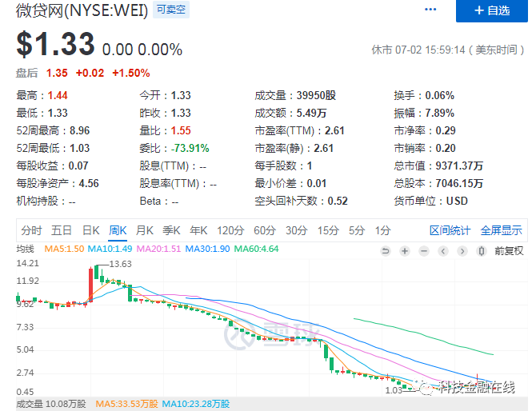This screenshot has width=532, height=411.
Task: Move chart right with the arrow icon
Action: (462, 251)
